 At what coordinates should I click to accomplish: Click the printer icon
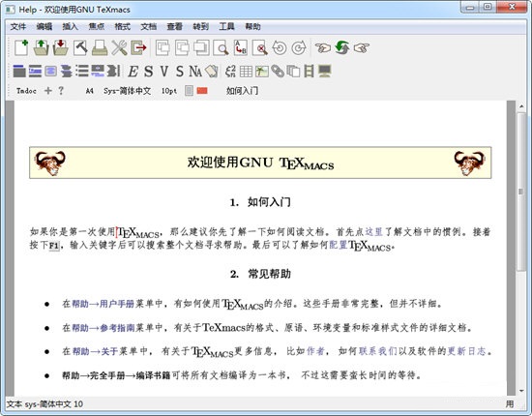click(100, 47)
